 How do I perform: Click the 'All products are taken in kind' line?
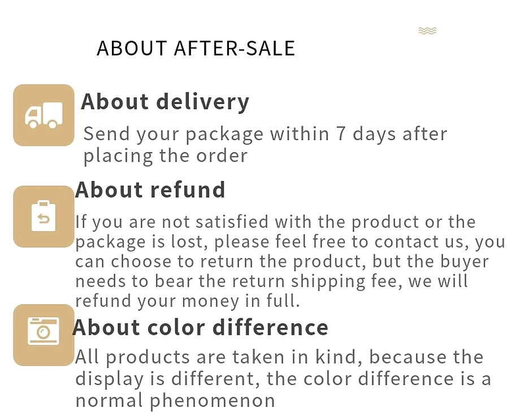pyautogui.click(x=279, y=357)
